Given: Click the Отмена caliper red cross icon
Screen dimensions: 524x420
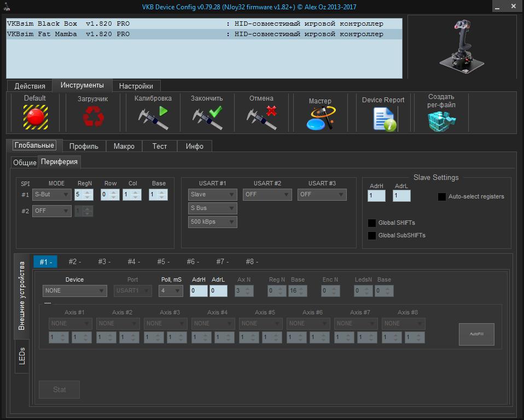Looking at the screenshot, I should point(261,117).
